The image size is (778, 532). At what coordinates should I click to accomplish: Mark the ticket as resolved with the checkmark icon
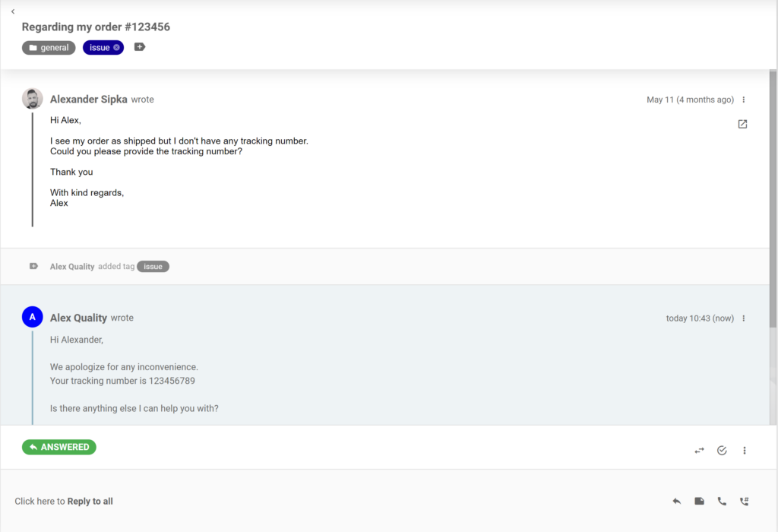click(x=722, y=450)
